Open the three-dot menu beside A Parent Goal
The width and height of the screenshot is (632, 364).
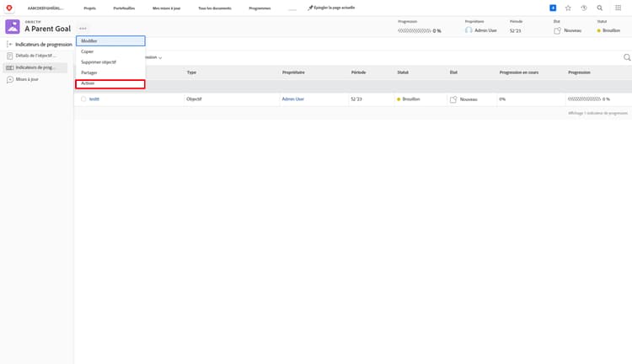[83, 28]
